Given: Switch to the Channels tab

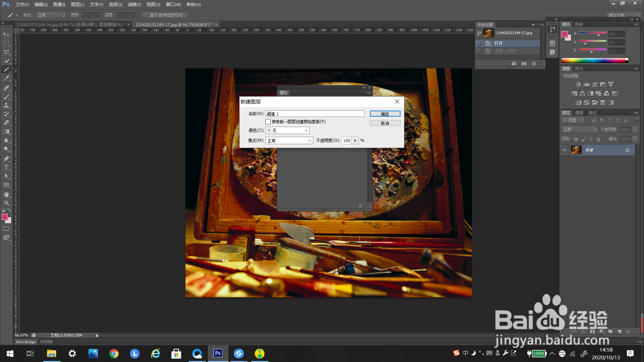Looking at the screenshot, I should coord(579,113).
